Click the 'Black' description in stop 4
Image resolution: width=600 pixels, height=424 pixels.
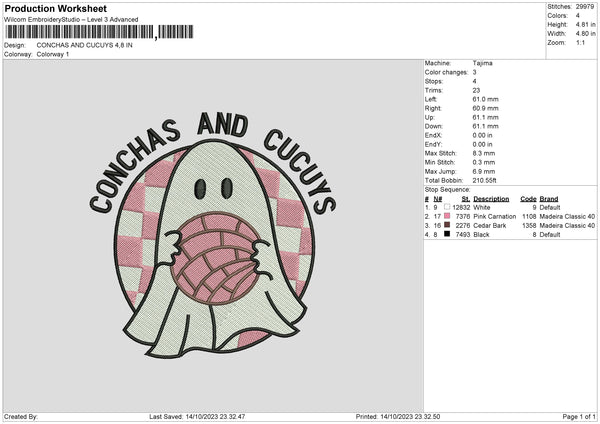point(481,235)
